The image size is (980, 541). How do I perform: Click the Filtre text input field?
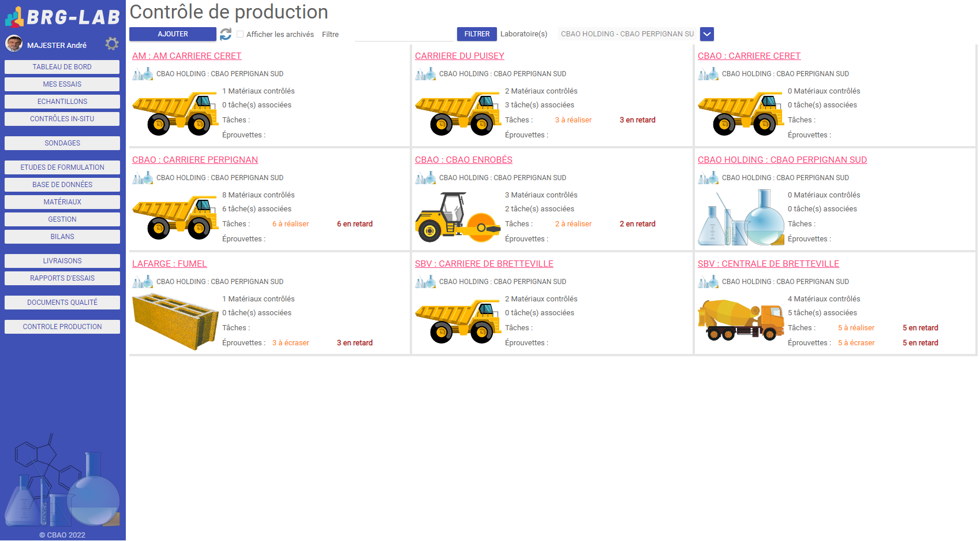(x=404, y=34)
